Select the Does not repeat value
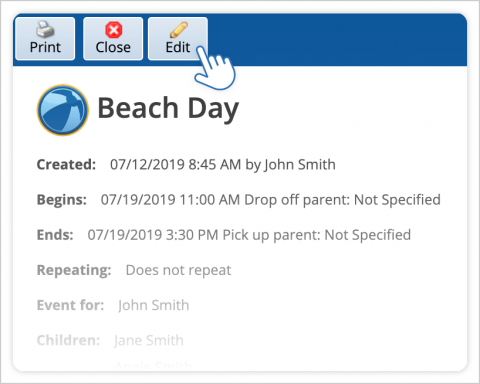Image resolution: width=480 pixels, height=384 pixels. [x=178, y=270]
